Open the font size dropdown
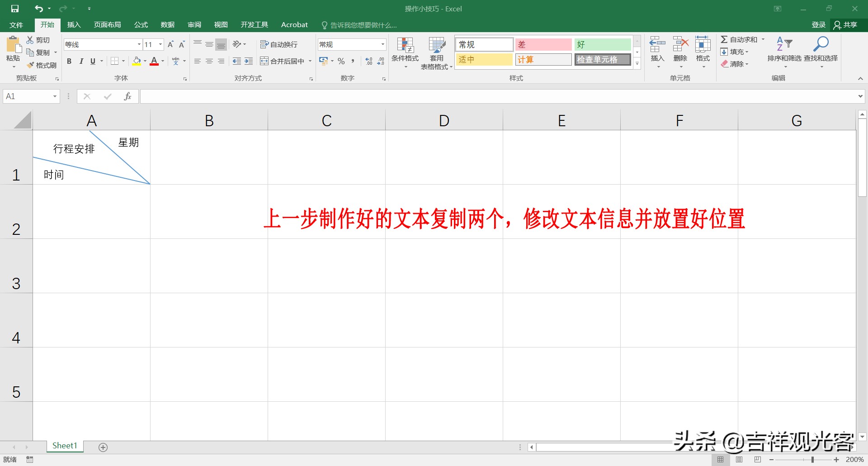This screenshot has width=868, height=466. 160,44
